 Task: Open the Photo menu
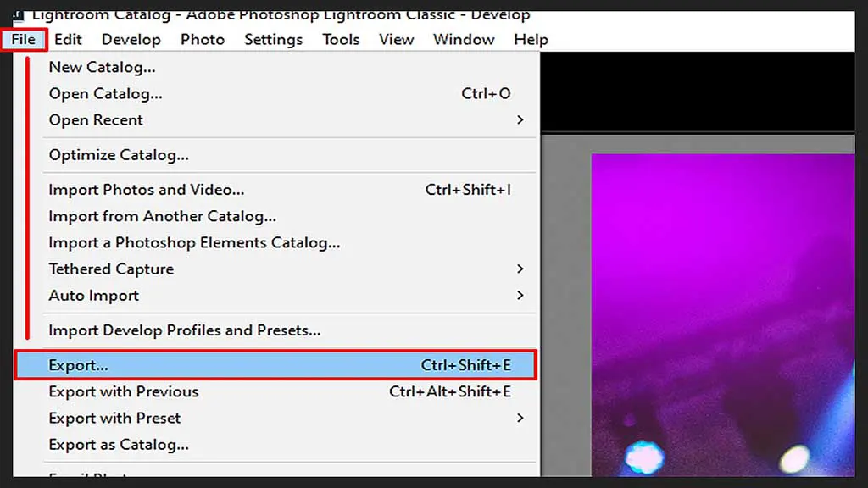(203, 39)
